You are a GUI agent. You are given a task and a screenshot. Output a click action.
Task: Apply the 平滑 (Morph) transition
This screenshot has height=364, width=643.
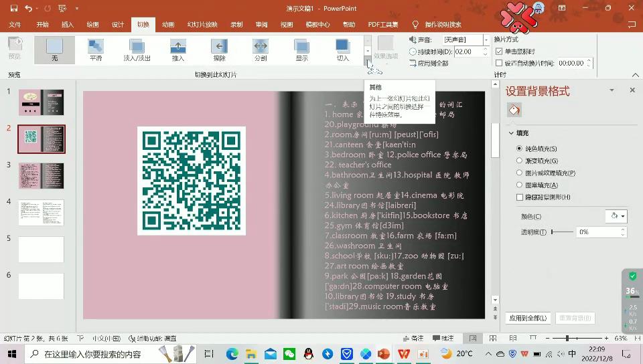tap(96, 50)
